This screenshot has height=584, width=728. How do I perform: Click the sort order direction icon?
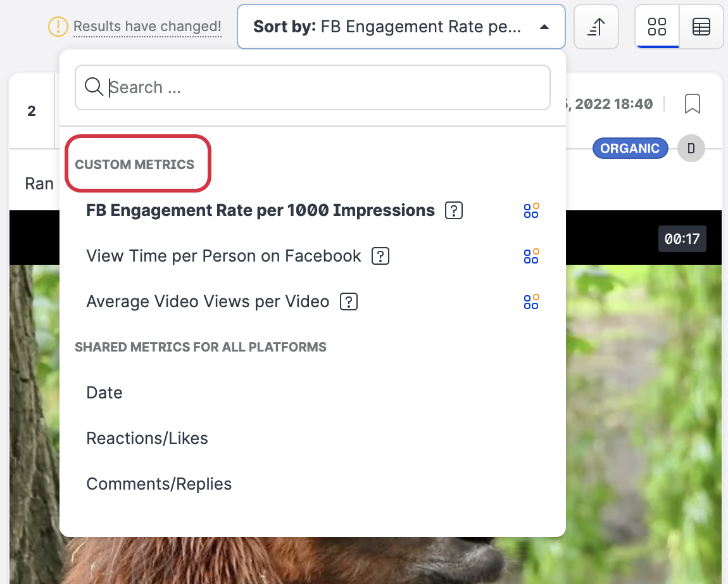click(x=596, y=27)
